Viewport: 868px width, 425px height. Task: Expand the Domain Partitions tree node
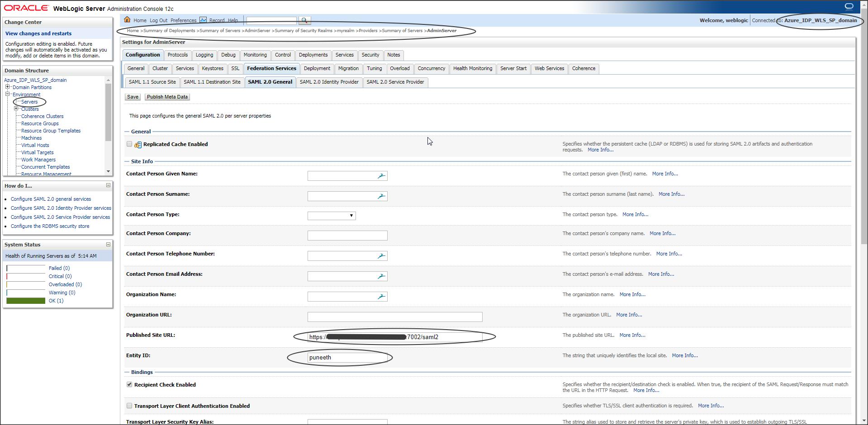(x=7, y=87)
